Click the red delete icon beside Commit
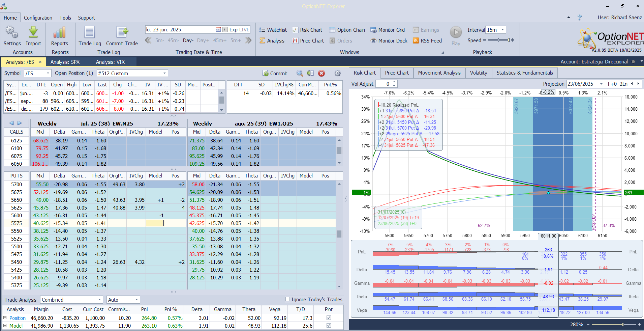Screen dimensions: 644x331 click(x=321, y=73)
